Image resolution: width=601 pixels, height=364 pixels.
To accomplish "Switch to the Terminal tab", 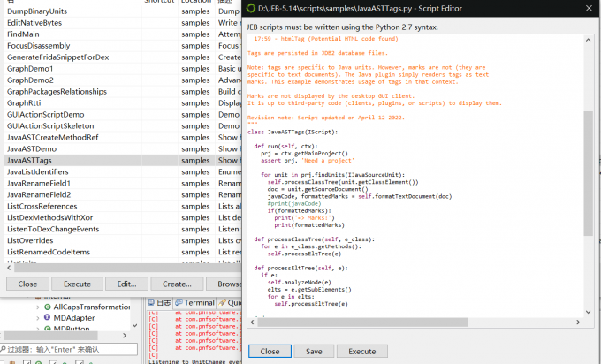I will point(194,303).
